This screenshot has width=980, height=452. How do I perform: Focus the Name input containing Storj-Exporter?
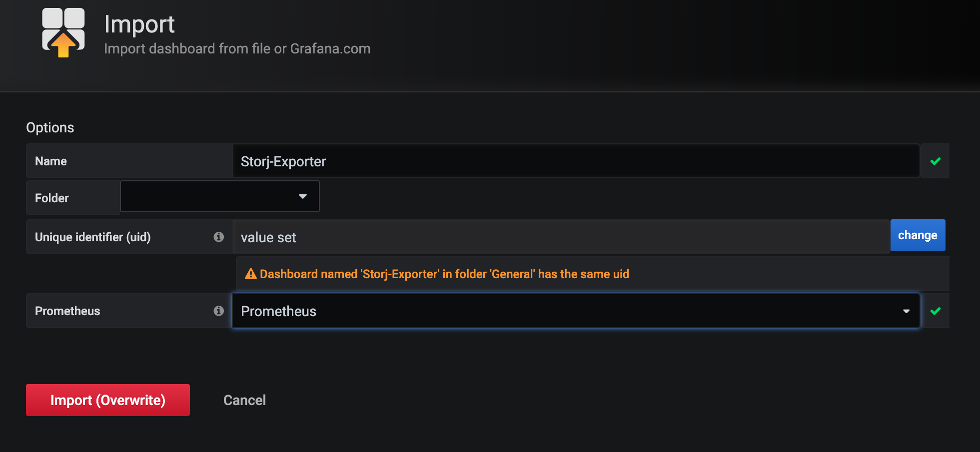[x=575, y=161]
